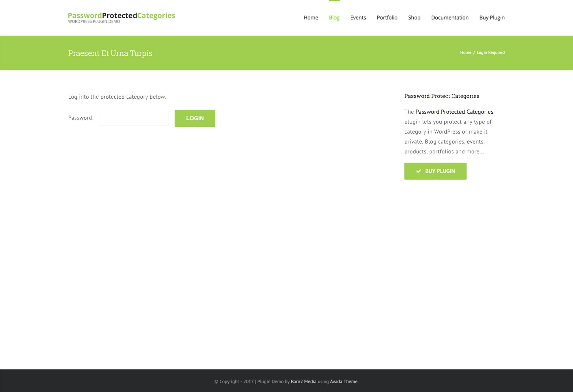
Task: Click the checkmark icon on Buy Plugin button
Action: [x=418, y=171]
